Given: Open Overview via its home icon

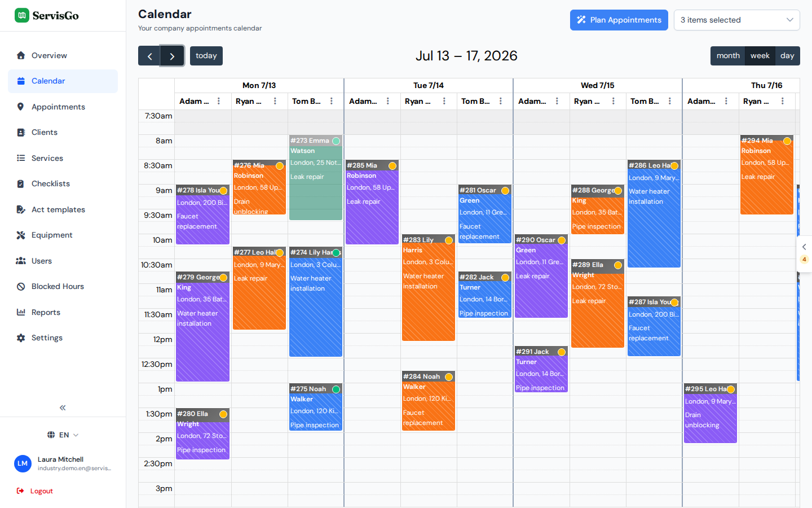Looking at the screenshot, I should 21,55.
